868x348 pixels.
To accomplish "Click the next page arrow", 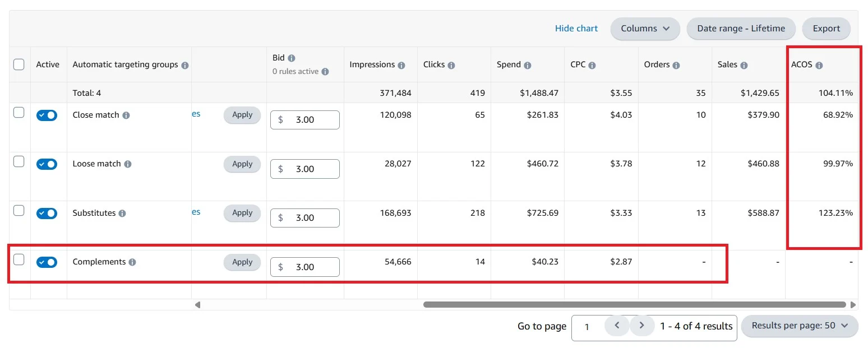I will pyautogui.click(x=642, y=326).
